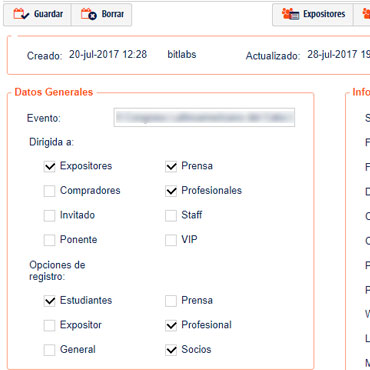The image size is (370, 370).
Task: Enable the Invitado checkbox
Action: (x=50, y=216)
